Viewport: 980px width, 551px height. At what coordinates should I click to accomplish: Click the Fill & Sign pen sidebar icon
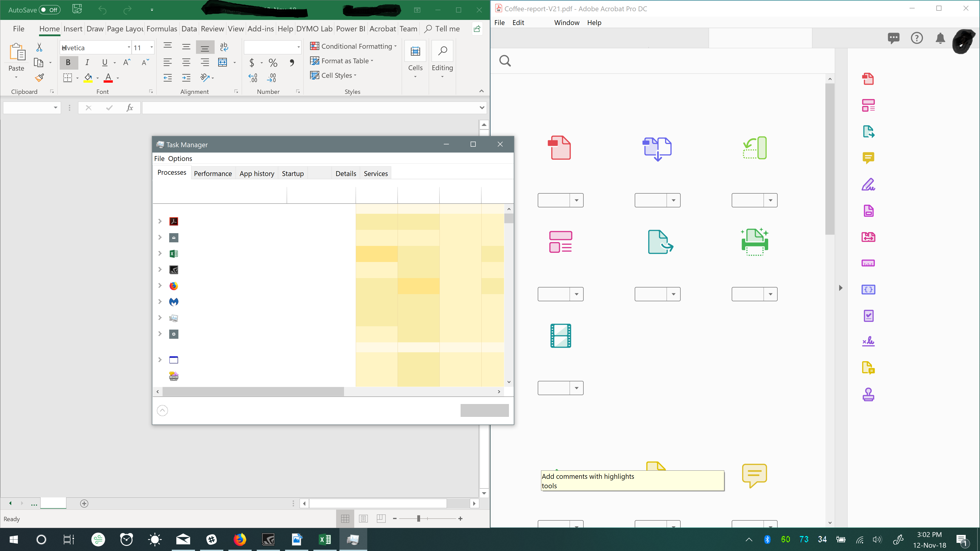click(x=868, y=184)
